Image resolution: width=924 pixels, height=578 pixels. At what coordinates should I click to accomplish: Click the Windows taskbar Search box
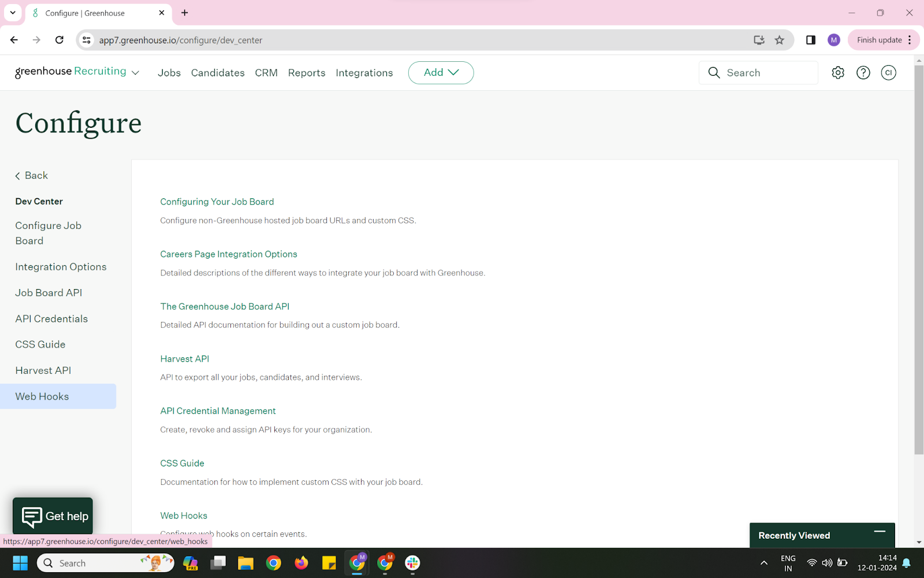tap(106, 563)
